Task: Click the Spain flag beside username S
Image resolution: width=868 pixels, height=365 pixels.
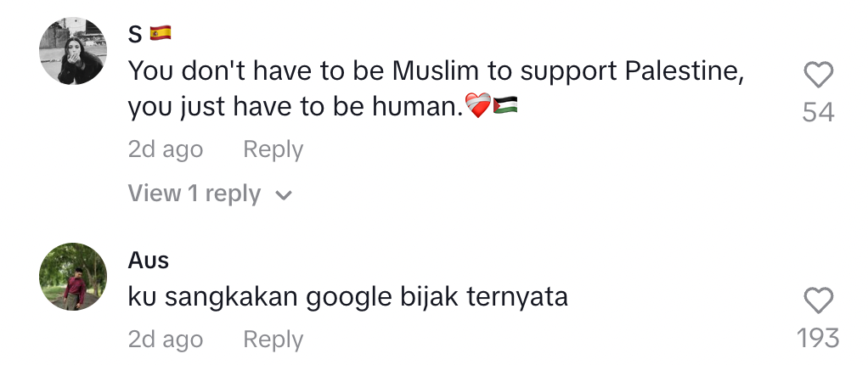Action: click(x=161, y=33)
